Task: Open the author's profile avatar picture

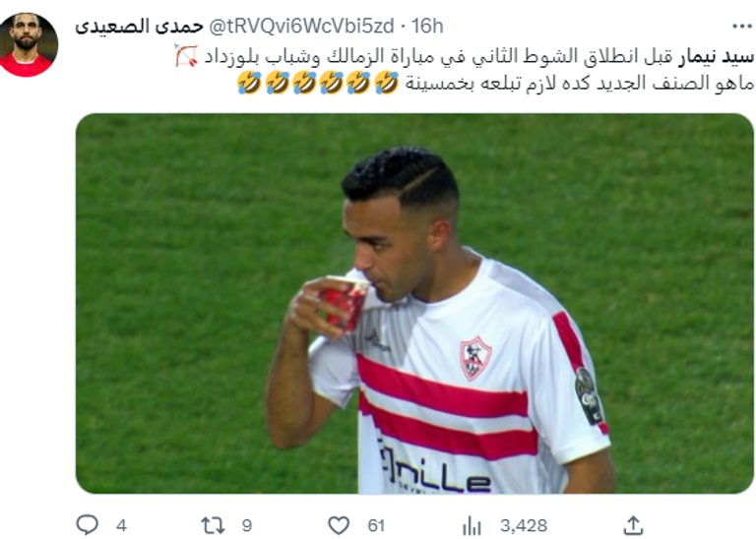Action: coord(29,45)
